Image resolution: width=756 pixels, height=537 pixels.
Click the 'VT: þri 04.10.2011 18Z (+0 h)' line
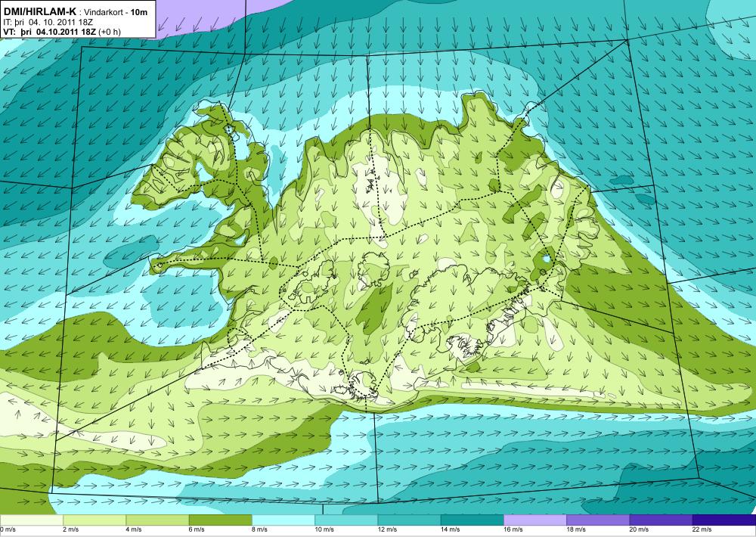click(62, 32)
